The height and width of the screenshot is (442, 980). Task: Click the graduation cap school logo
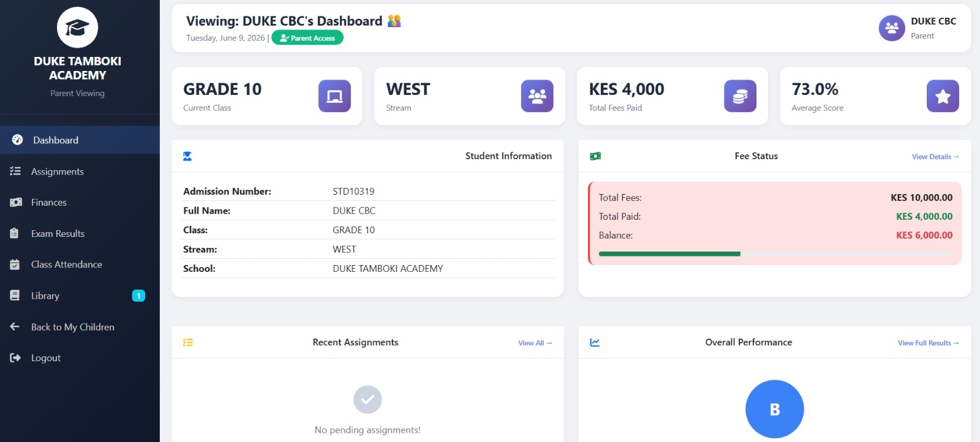[77, 28]
